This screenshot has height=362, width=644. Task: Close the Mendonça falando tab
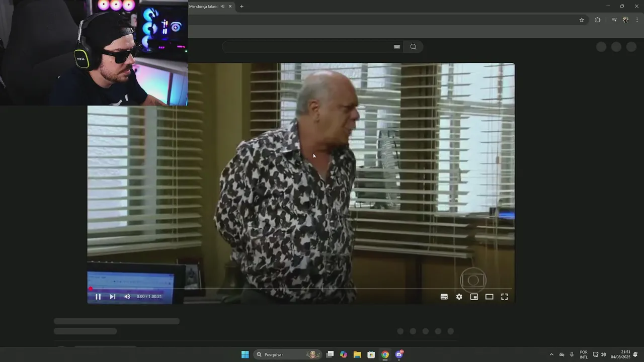pyautogui.click(x=230, y=7)
